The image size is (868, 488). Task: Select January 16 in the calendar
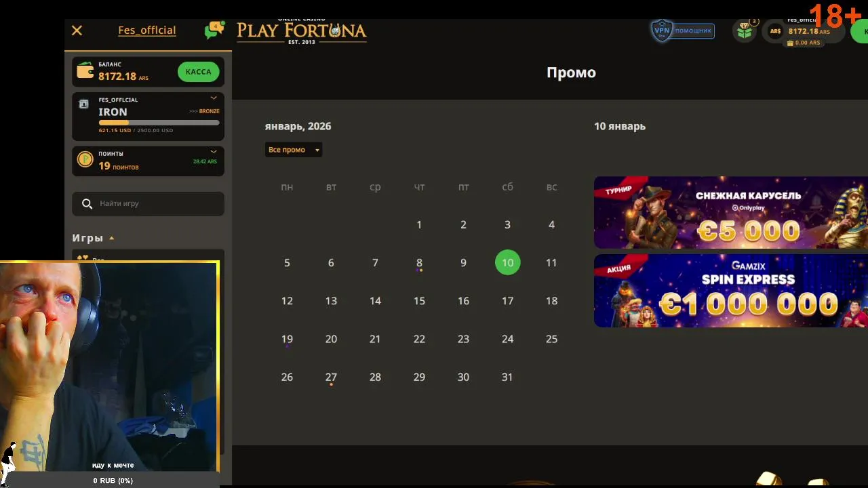[x=463, y=300]
